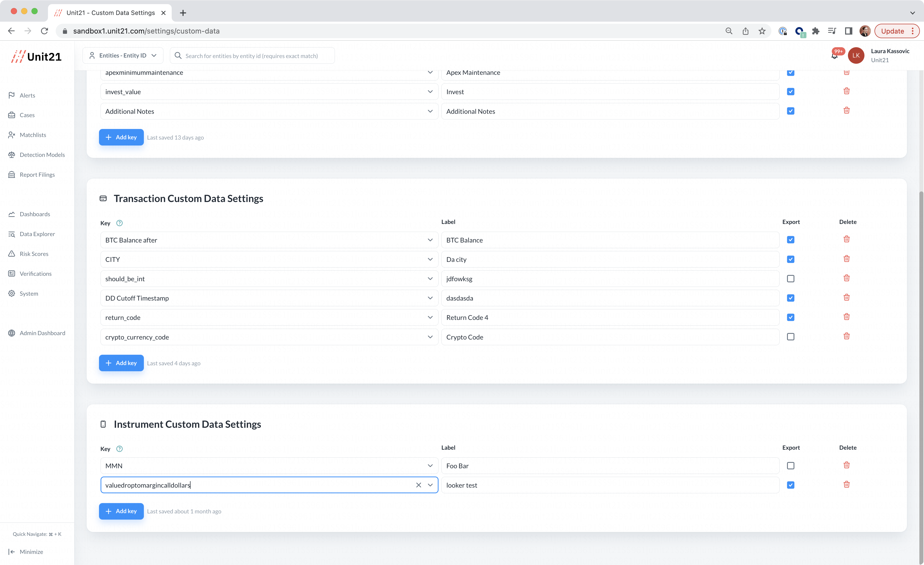Viewport: 924px width, 565px height.
Task: Delete the crypto_currency_code row with trash icon
Action: pos(846,336)
